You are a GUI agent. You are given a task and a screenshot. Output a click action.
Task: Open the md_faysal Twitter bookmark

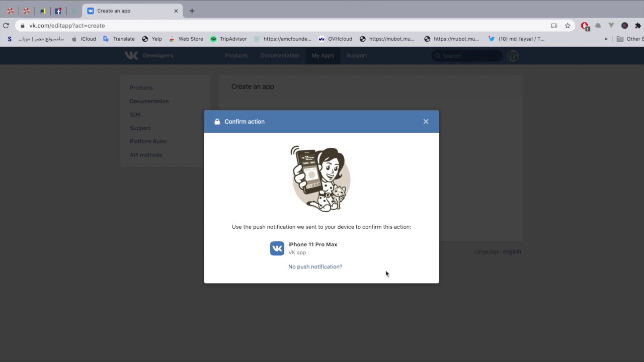516,39
